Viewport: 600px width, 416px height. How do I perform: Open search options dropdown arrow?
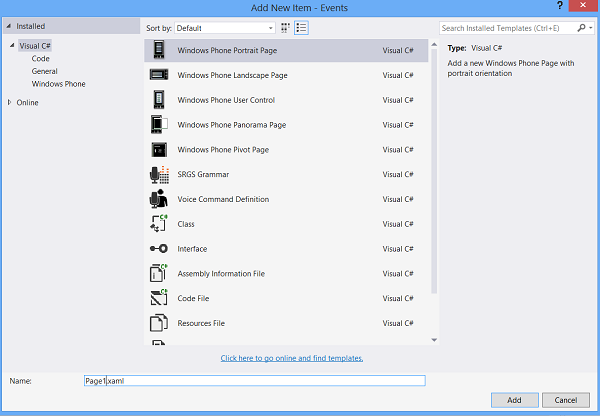click(x=591, y=28)
